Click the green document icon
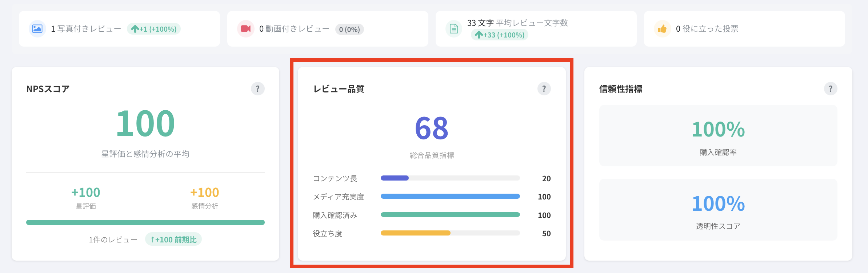The width and height of the screenshot is (868, 273). pyautogui.click(x=454, y=29)
